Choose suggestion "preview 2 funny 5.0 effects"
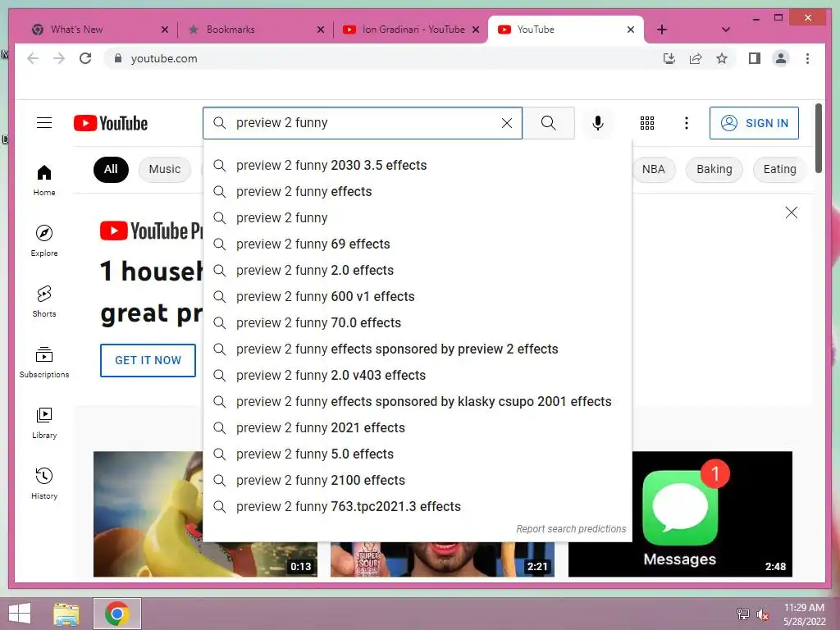840x630 pixels. click(x=418, y=454)
